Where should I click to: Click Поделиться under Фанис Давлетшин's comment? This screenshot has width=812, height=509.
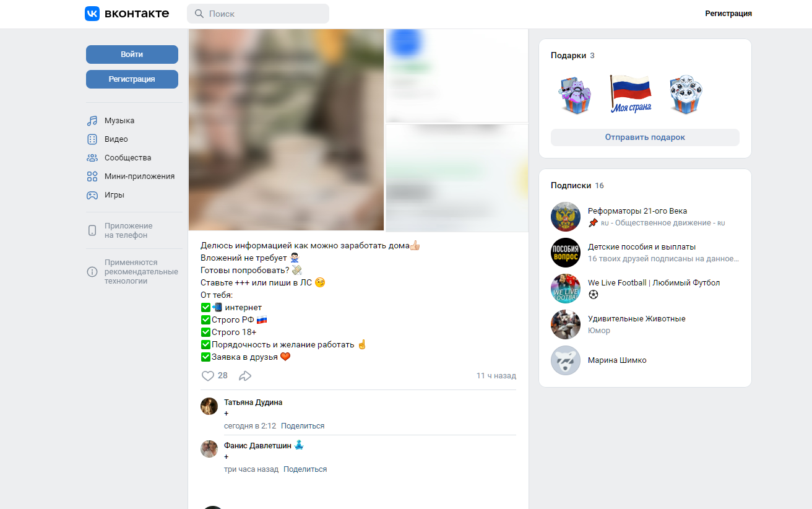(x=305, y=469)
